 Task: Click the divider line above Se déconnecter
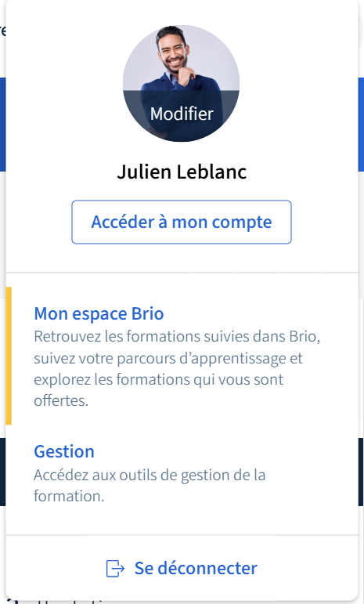[x=182, y=535]
